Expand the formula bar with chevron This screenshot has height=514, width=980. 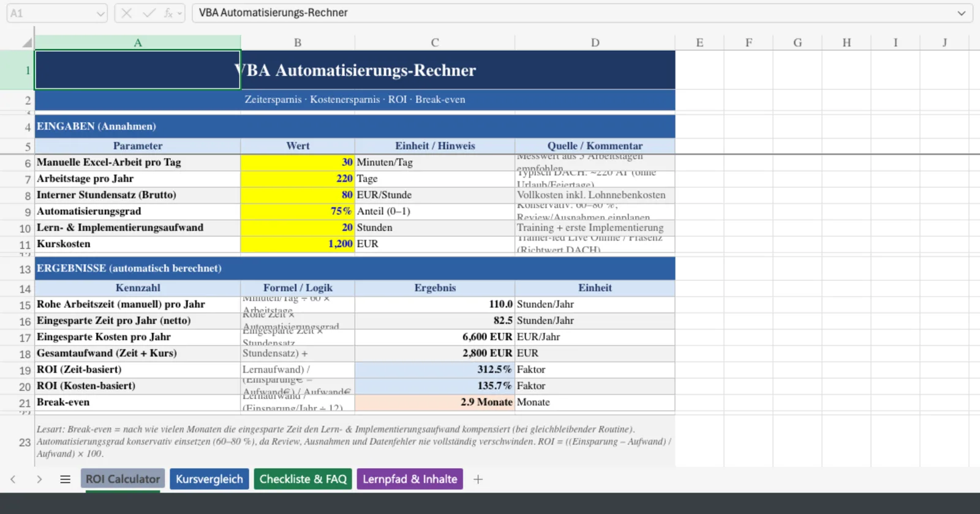point(962,13)
